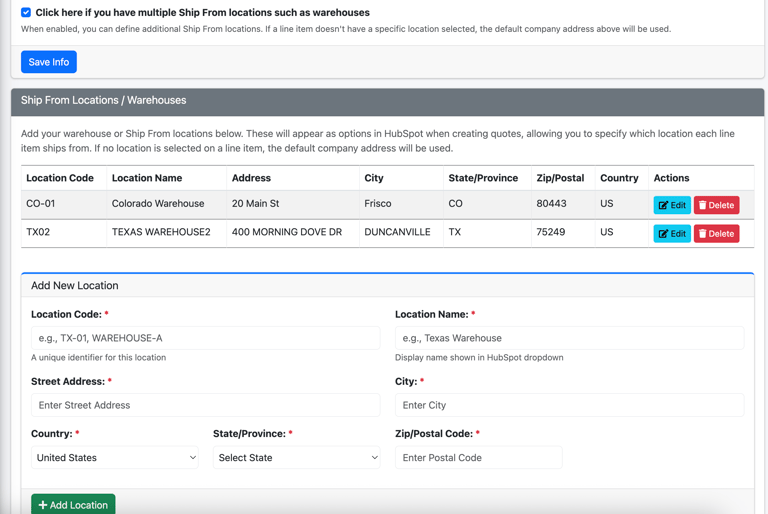
Task: Click the TEXAS WAREHOUSE2 name cell
Action: 161,232
